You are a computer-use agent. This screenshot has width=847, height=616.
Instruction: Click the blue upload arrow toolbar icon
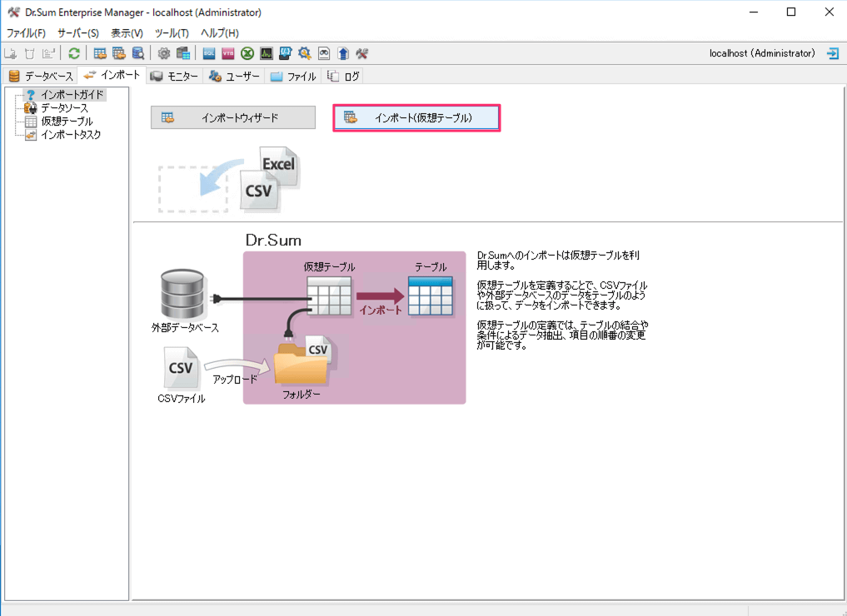click(x=343, y=53)
